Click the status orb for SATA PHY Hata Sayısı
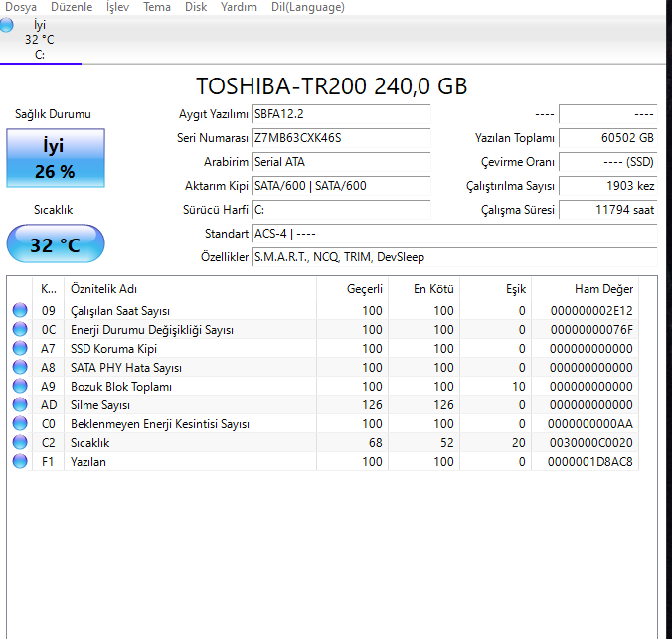This screenshot has height=639, width=672. click(x=20, y=367)
